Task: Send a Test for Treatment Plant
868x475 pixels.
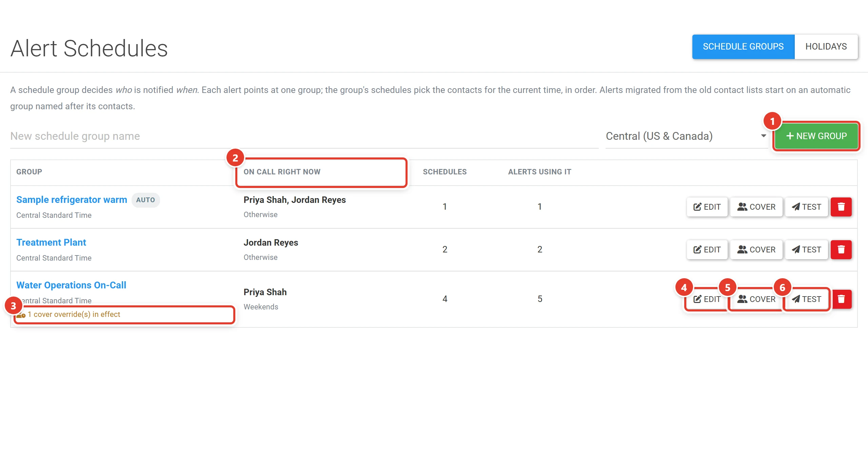Action: click(x=806, y=249)
